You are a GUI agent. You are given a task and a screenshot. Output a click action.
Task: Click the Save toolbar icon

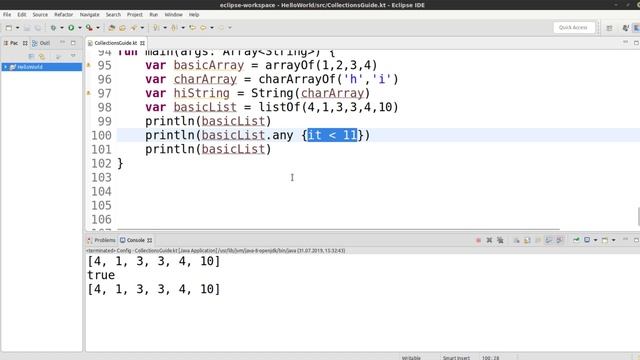pyautogui.click(x=27, y=28)
